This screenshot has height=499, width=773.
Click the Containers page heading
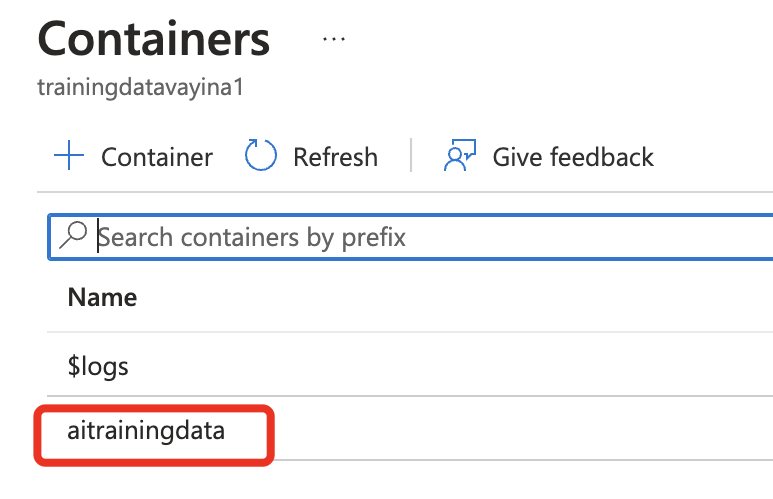(154, 39)
